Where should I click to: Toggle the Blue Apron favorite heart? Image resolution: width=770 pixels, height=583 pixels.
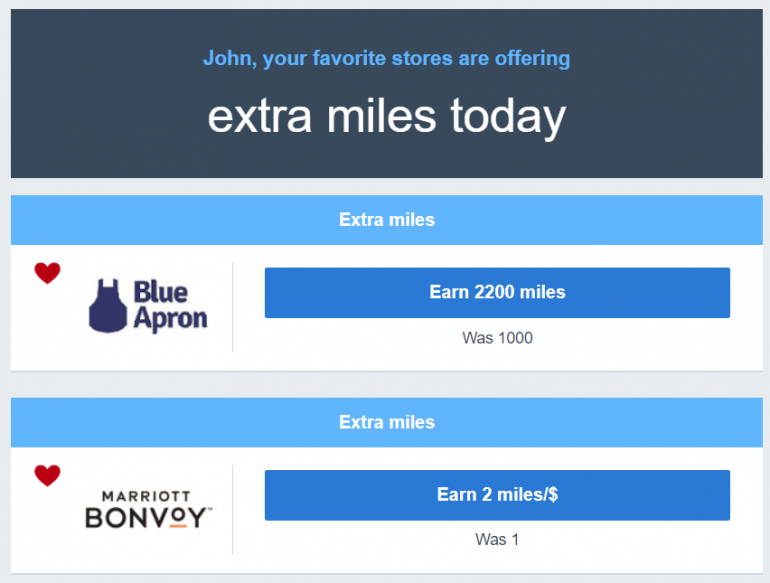47,273
